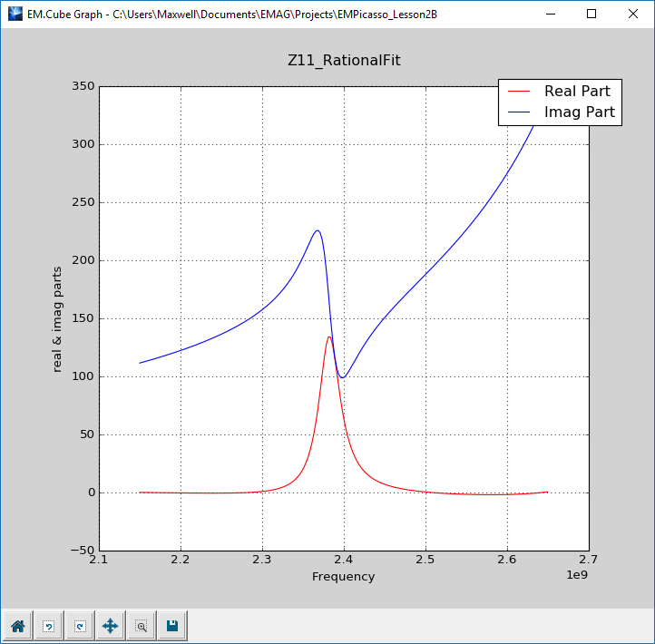The height and width of the screenshot is (644, 655).
Task: Click the peak of the red Real Part curve
Action: 329,337
